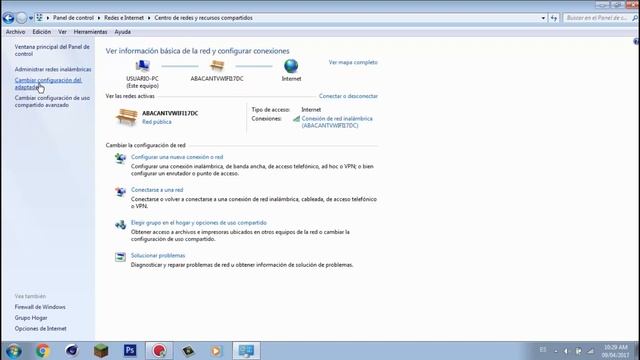
Task: Open Ventana principal del Panel de control
Action: (52, 50)
